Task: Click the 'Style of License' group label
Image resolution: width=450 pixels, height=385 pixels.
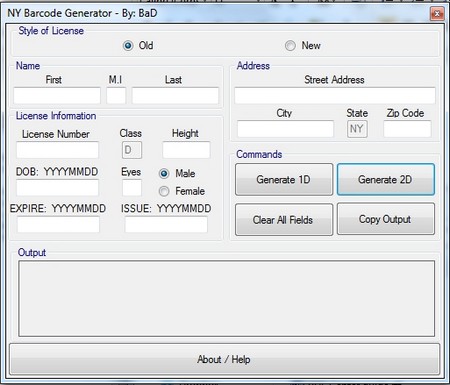Action: 51,31
